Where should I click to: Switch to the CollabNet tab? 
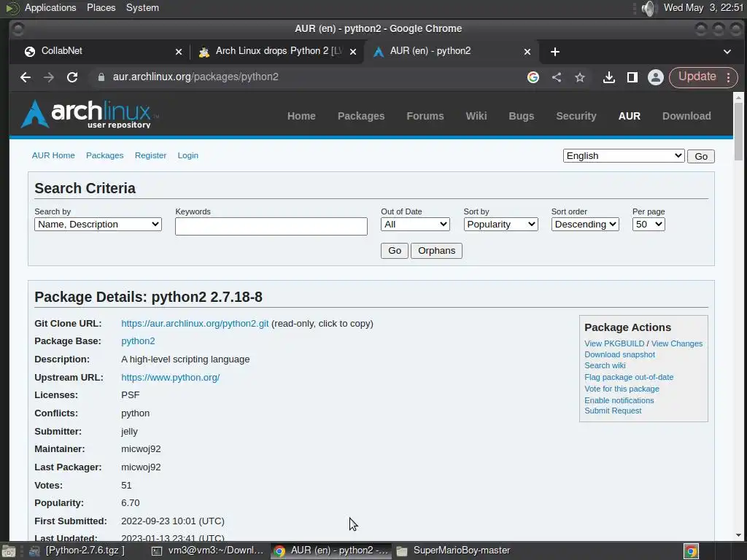(102, 51)
